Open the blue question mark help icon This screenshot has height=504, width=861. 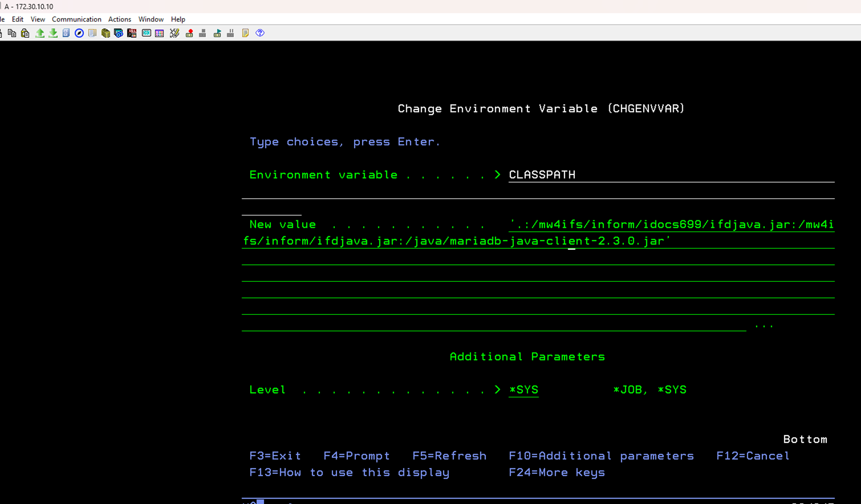click(x=260, y=33)
